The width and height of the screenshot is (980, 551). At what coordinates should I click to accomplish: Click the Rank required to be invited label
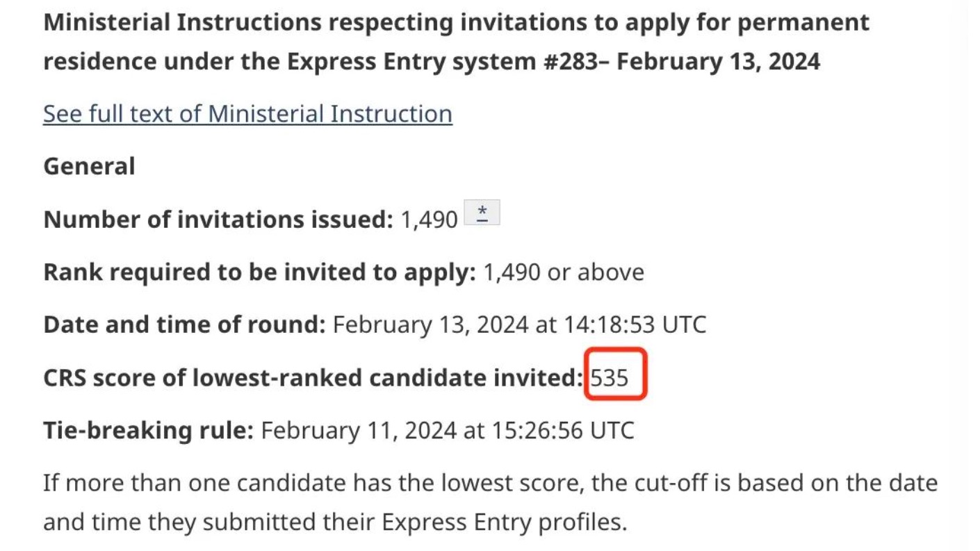pyautogui.click(x=259, y=272)
